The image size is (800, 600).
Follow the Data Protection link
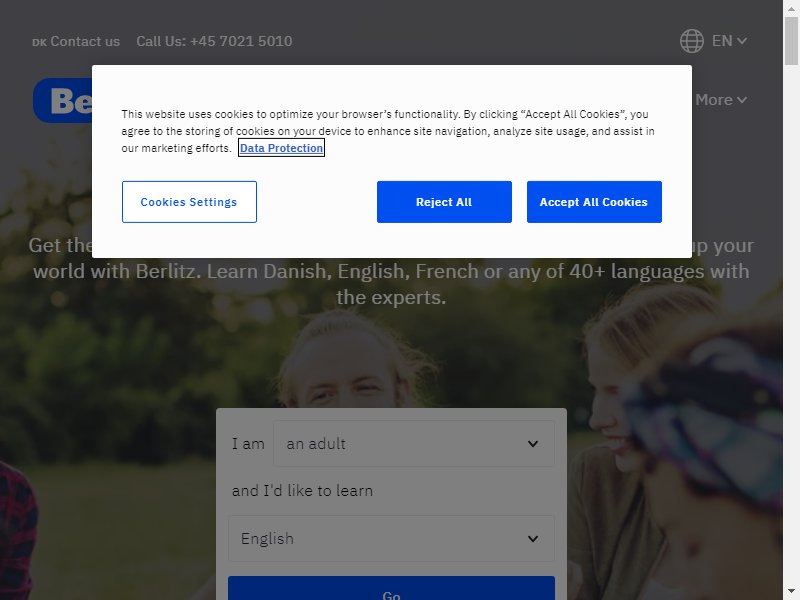[x=281, y=148]
